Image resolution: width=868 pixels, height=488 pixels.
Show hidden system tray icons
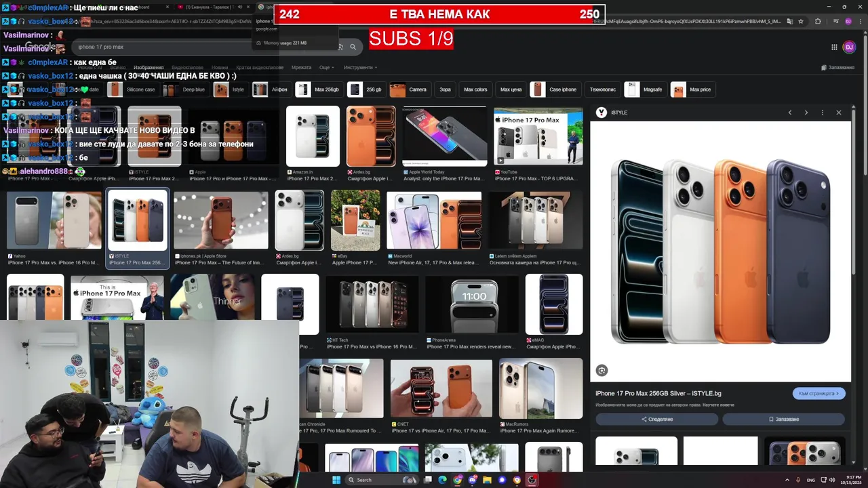coord(787,480)
